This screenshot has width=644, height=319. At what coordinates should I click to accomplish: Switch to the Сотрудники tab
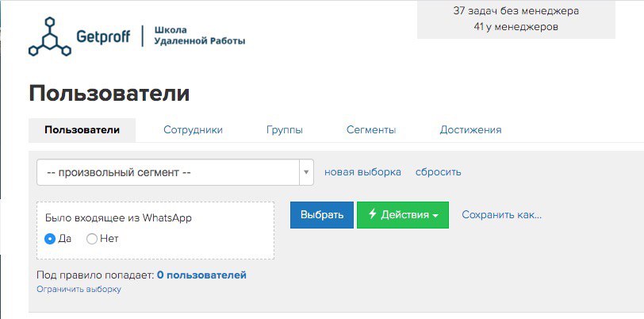click(193, 130)
